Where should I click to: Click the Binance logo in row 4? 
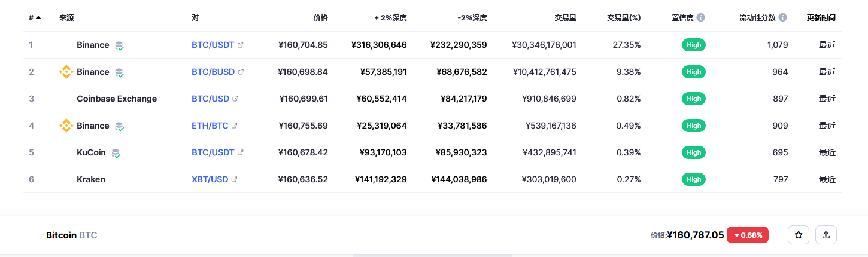(66, 126)
